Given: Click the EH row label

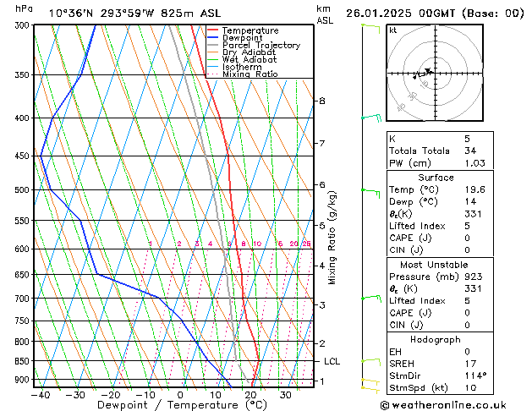Looking at the screenshot, I should tap(395, 352).
